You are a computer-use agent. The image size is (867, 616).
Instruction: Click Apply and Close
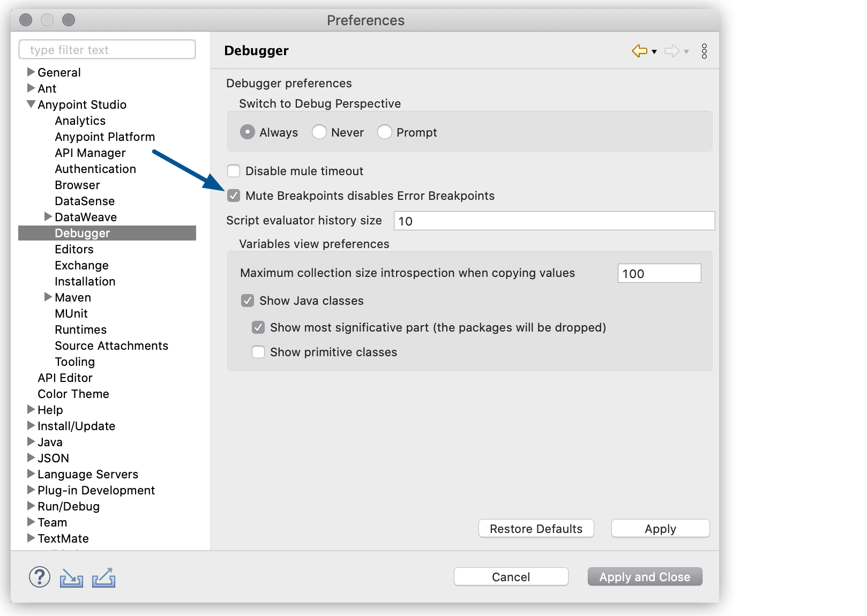click(645, 576)
